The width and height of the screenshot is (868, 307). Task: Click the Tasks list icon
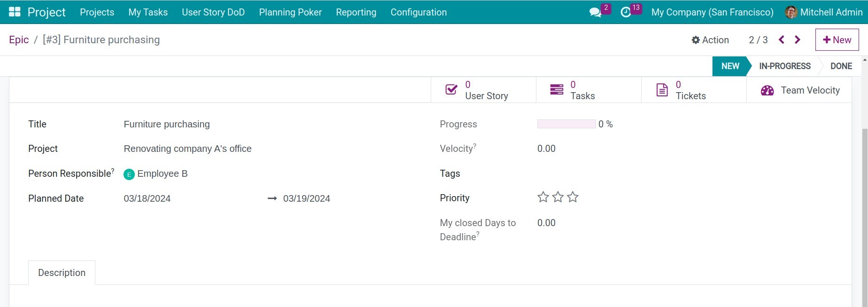[x=557, y=90]
